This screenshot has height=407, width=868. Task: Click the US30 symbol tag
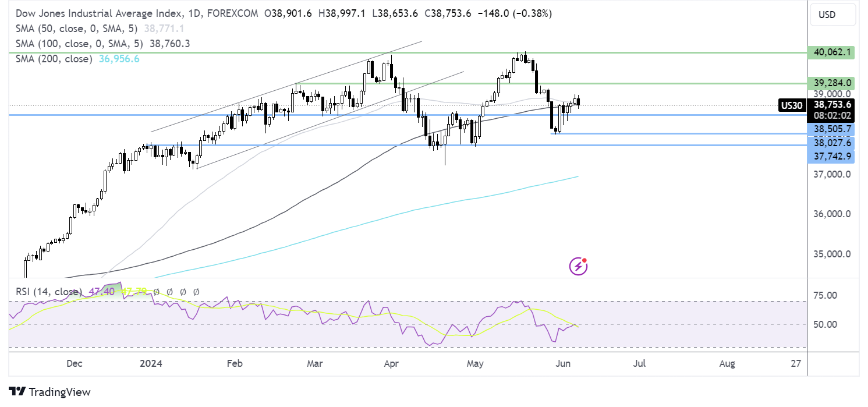[x=792, y=105]
